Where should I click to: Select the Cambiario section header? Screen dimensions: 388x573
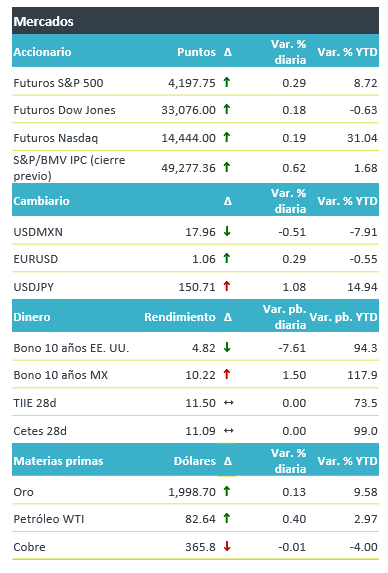[41, 201]
